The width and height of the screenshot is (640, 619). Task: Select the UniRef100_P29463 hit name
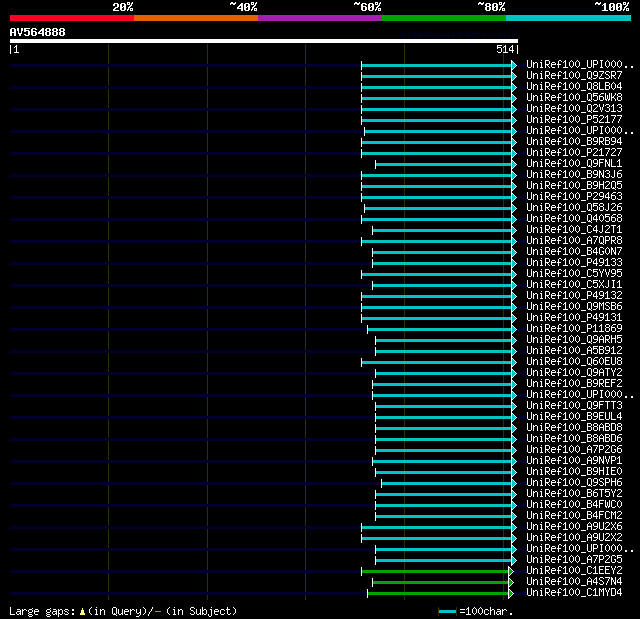(x=574, y=197)
